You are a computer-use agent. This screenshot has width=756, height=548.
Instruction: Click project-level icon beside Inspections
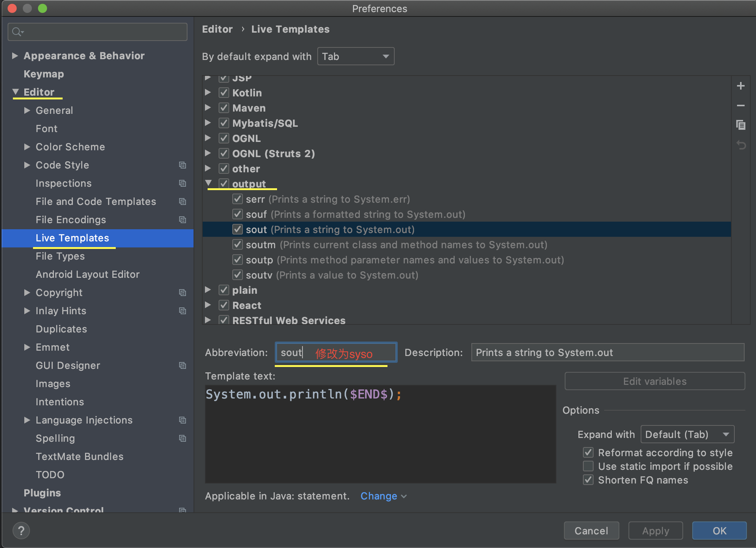pos(183,183)
